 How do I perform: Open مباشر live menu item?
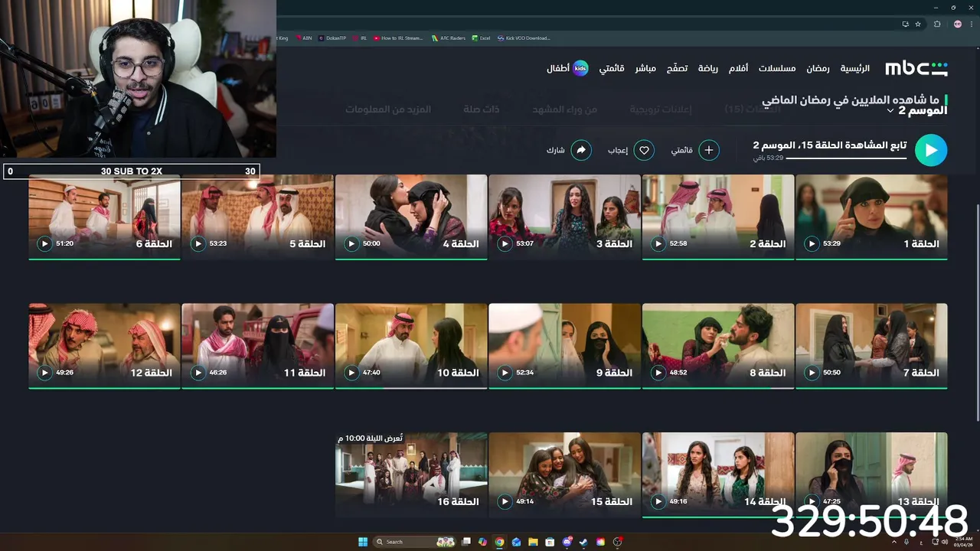pyautogui.click(x=645, y=68)
